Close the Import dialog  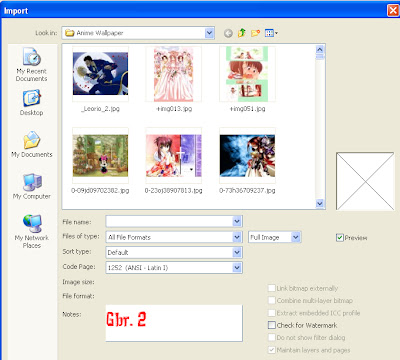tap(393, 11)
